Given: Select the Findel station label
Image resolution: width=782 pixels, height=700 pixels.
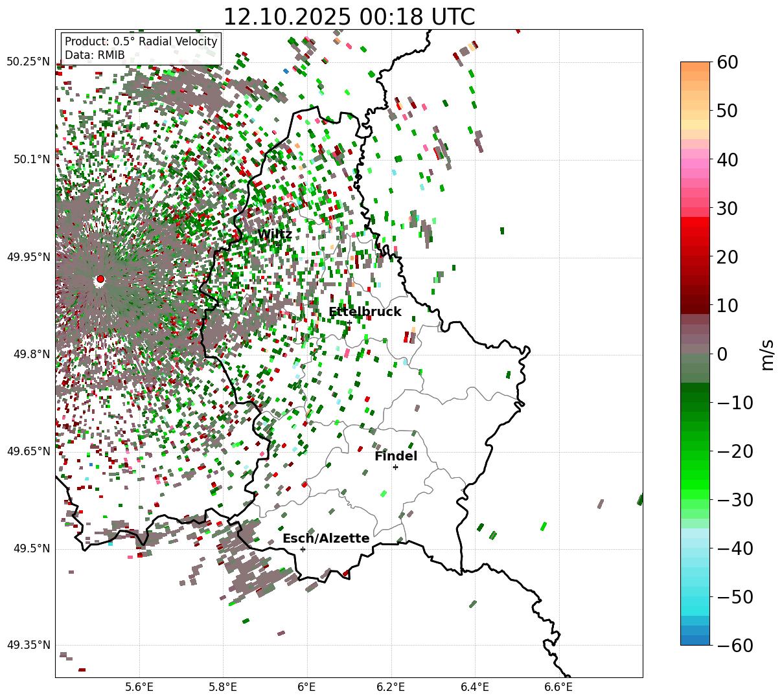Looking at the screenshot, I should click(x=396, y=457).
